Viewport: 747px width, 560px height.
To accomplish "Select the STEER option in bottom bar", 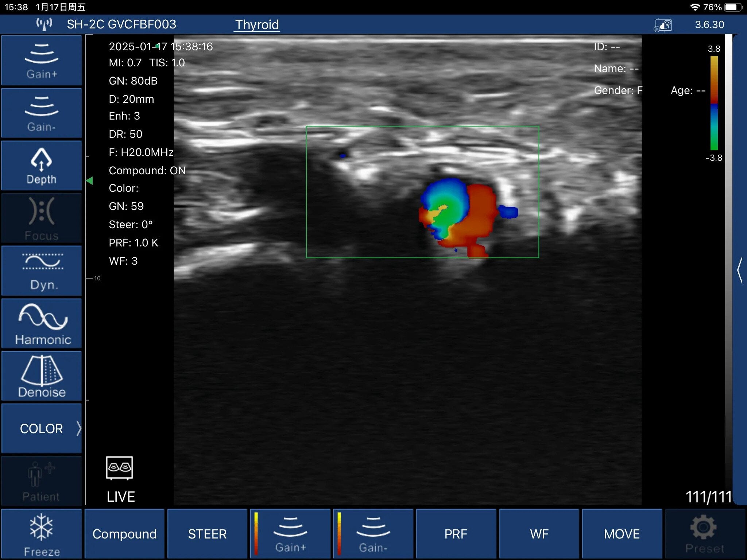I will point(207,534).
